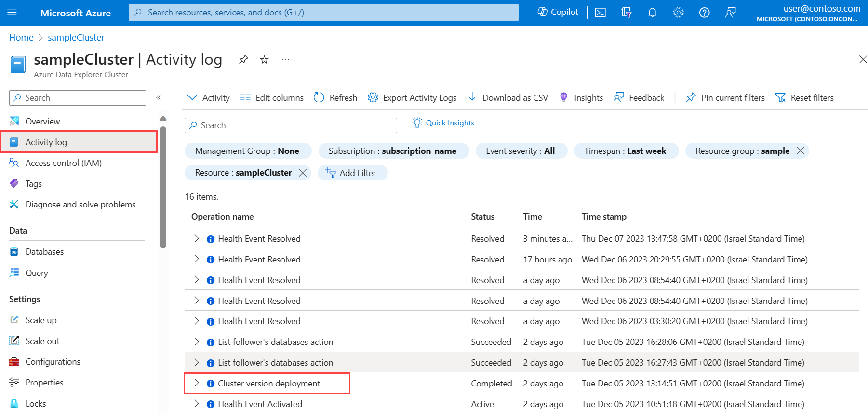The image size is (868, 413).
Task: Open Cloud Shell from the top bar
Action: [600, 13]
